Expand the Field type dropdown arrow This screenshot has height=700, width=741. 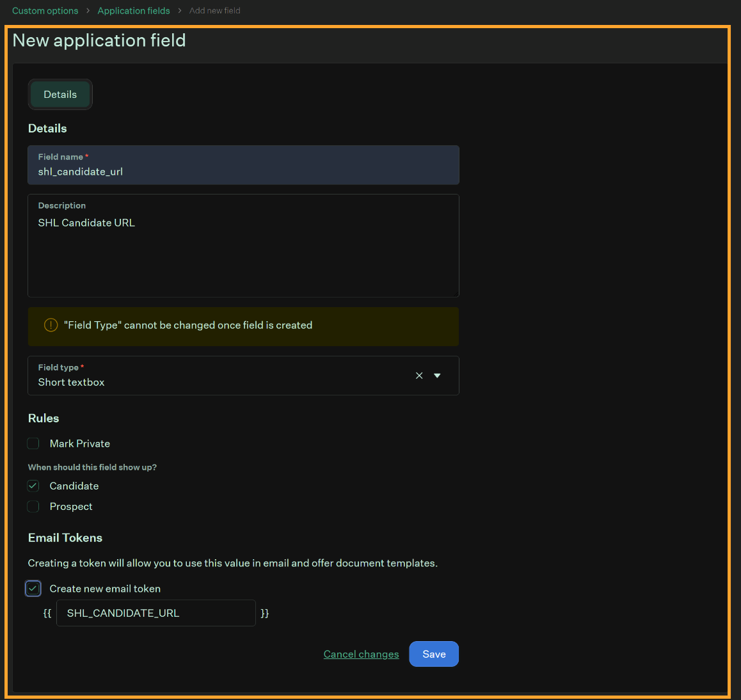click(x=437, y=376)
